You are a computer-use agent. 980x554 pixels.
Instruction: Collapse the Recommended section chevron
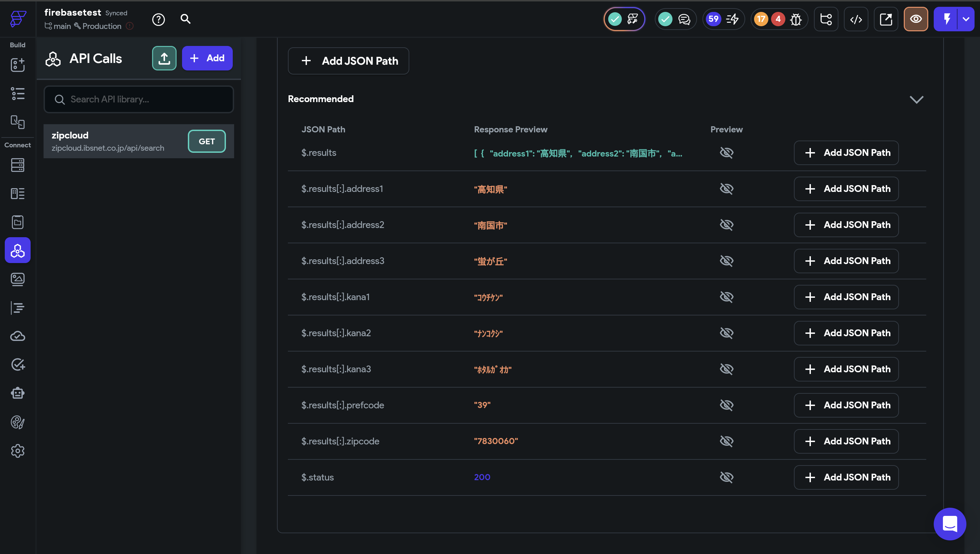click(916, 99)
